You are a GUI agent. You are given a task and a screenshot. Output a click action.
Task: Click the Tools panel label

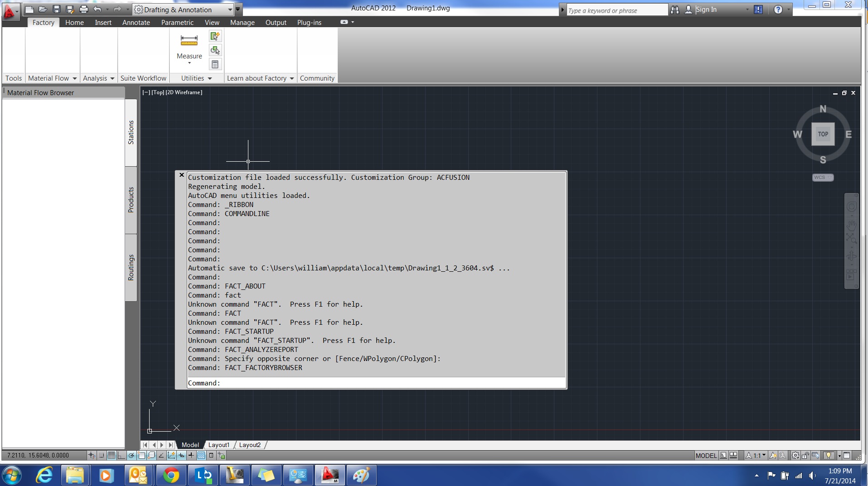click(x=14, y=78)
